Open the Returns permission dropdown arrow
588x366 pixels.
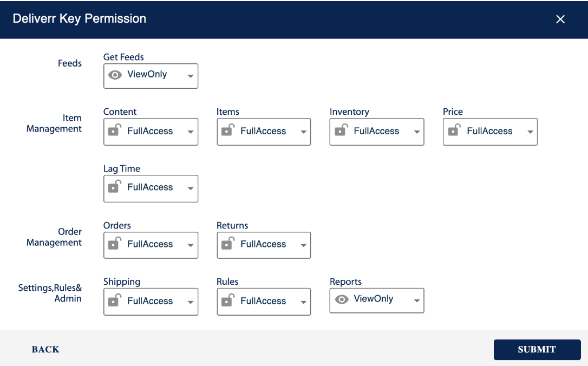pyautogui.click(x=303, y=246)
